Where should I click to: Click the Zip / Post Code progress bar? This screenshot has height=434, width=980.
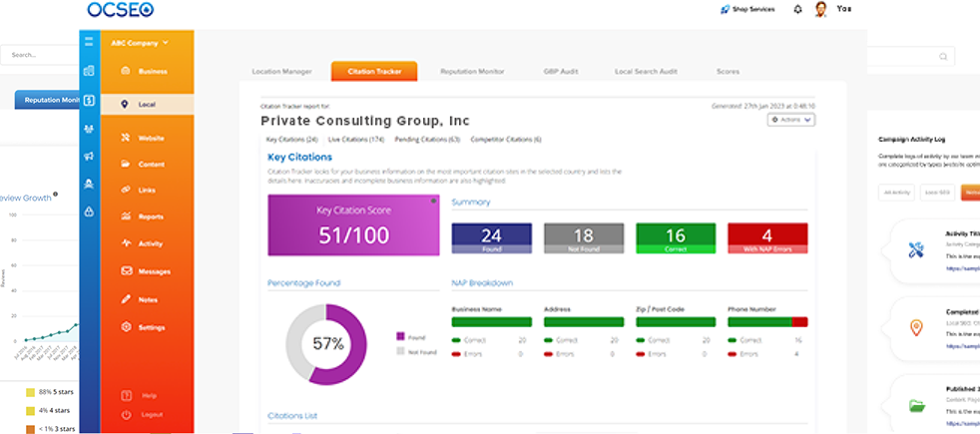676,322
